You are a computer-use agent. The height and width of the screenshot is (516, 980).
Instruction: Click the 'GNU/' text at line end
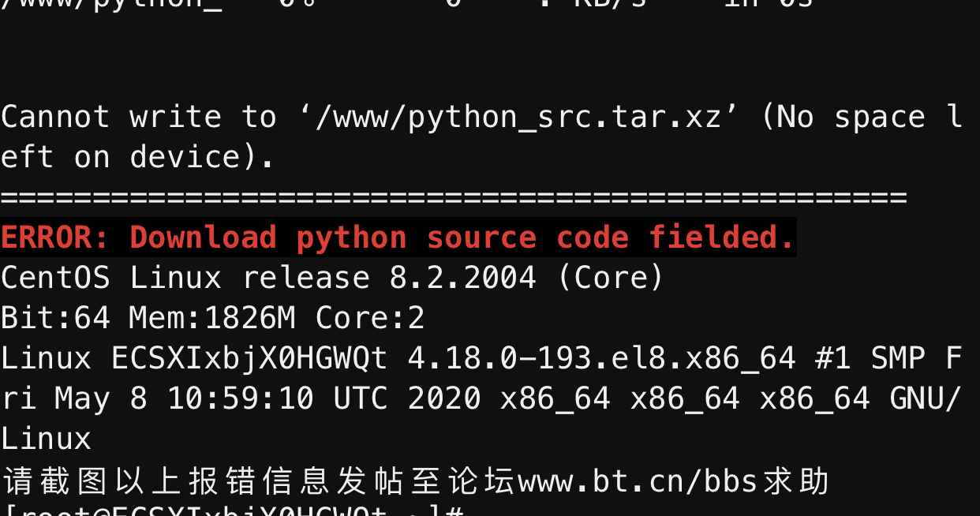[926, 398]
